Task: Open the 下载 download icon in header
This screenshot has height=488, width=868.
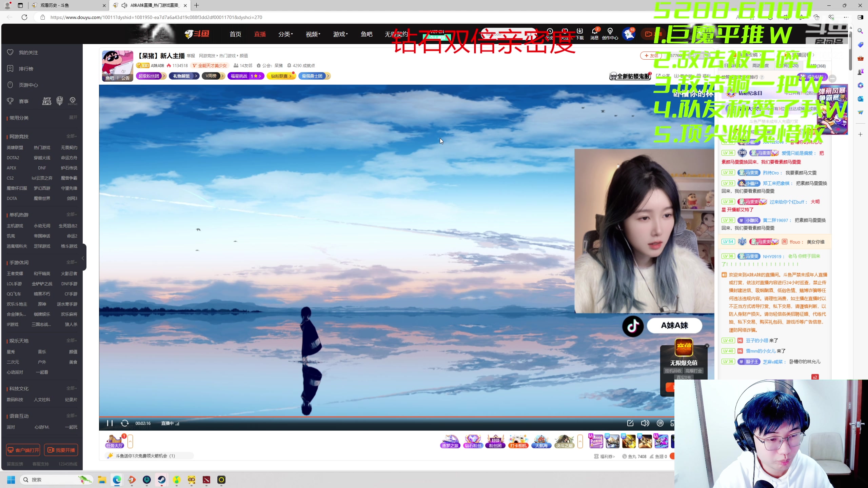Action: pos(580,34)
